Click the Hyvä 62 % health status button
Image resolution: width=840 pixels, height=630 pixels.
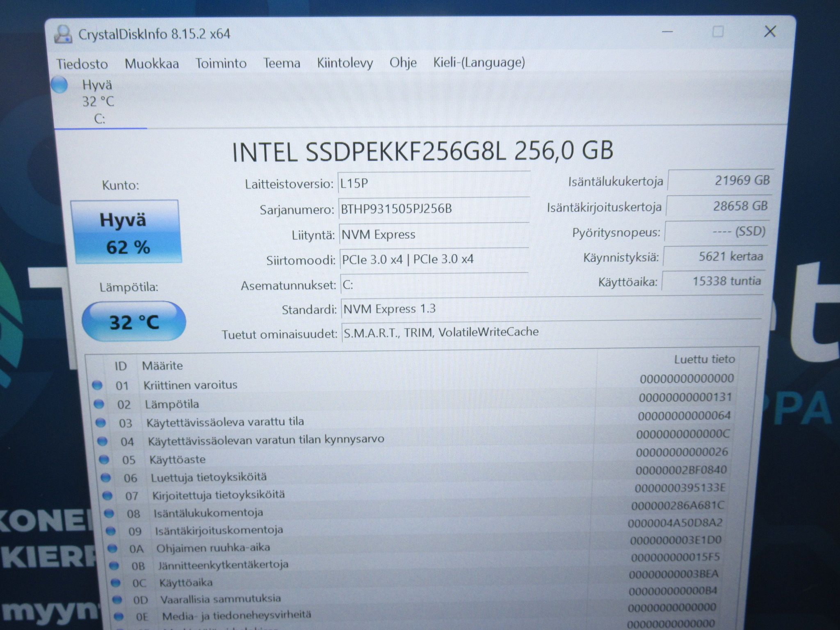coord(126,232)
